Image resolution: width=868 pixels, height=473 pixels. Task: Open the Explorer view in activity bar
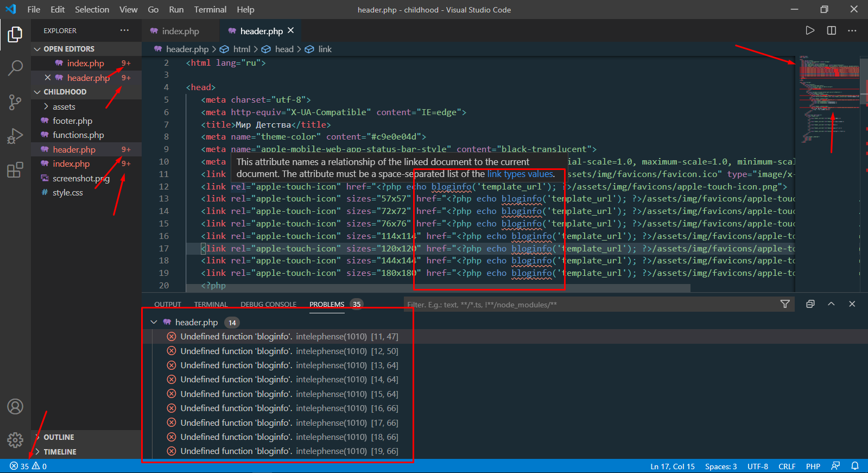point(15,35)
